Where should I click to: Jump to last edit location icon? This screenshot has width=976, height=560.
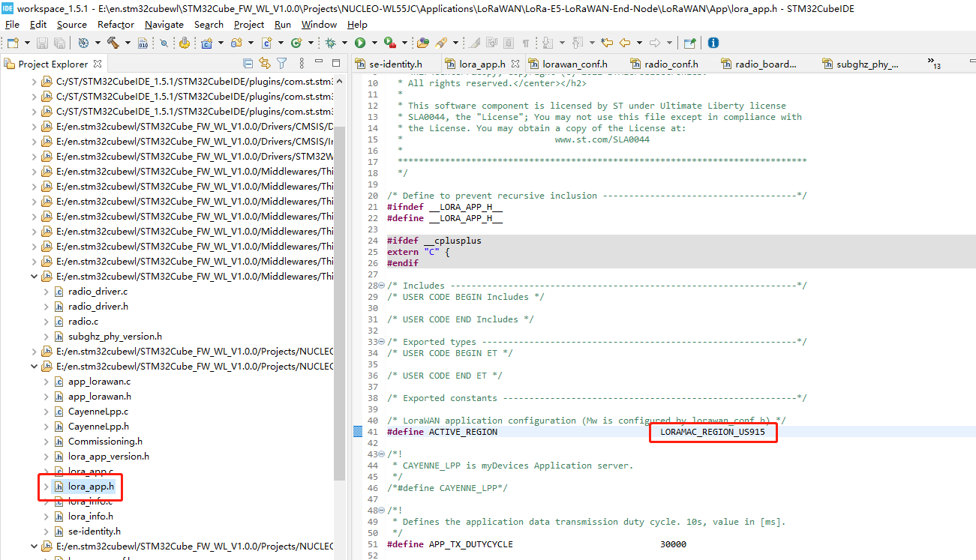pos(607,43)
